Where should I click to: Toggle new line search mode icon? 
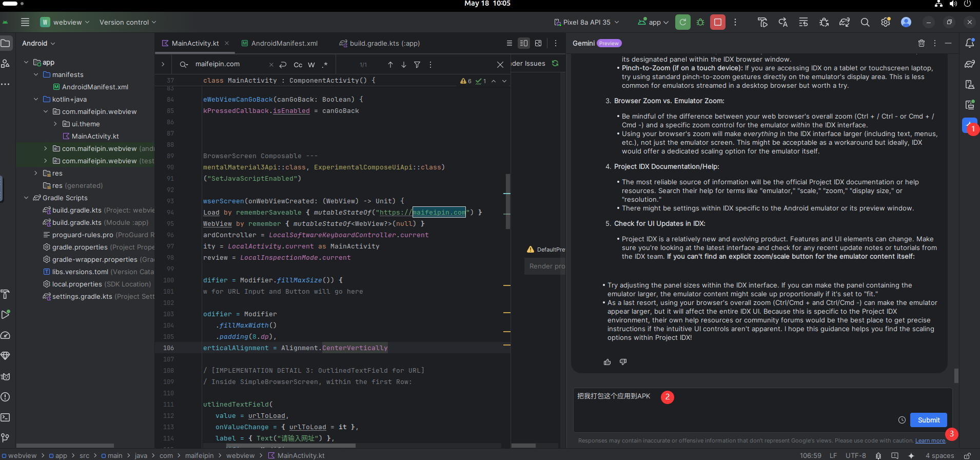point(283,65)
